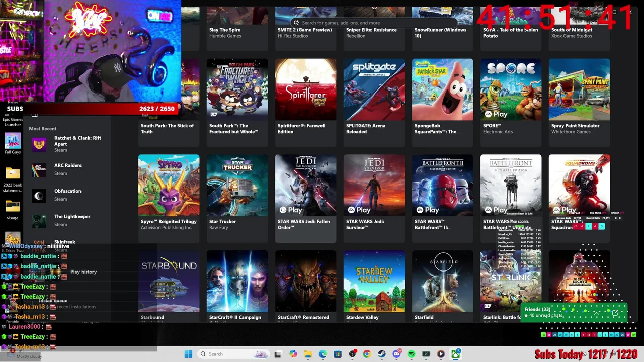This screenshot has height=362, width=644.
Task: Click the 'SMITE 2 (Game Preview)' title
Action: [304, 30]
